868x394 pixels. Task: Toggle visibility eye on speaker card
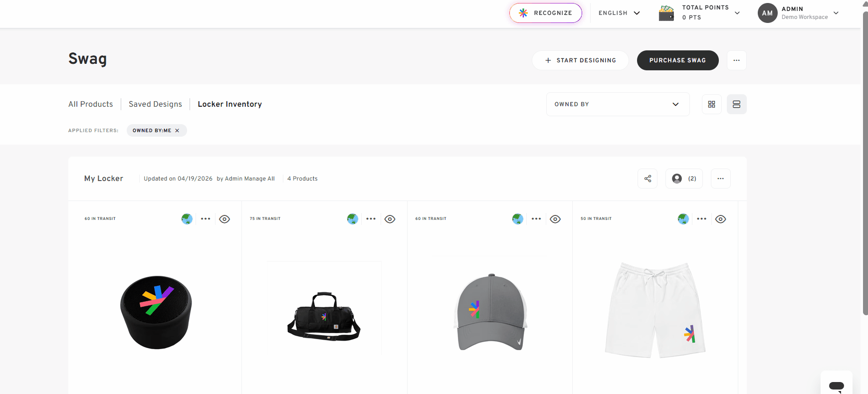[x=224, y=219]
